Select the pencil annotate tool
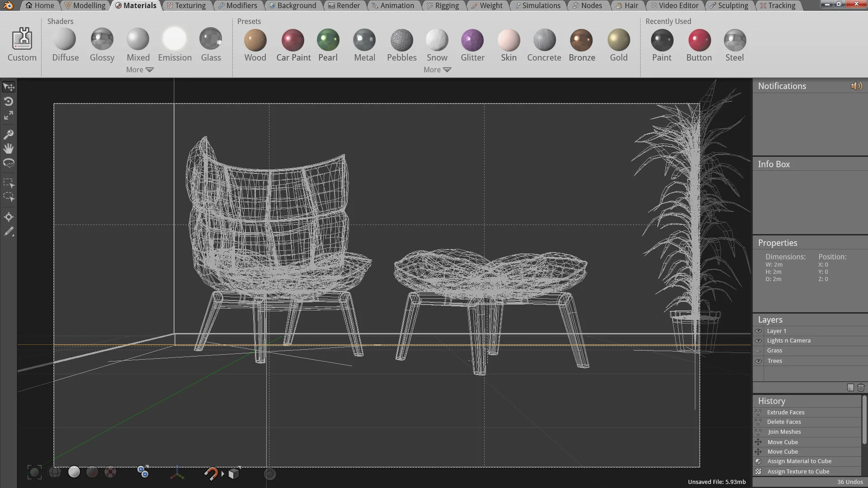Image resolution: width=868 pixels, height=488 pixels. coord(9,232)
